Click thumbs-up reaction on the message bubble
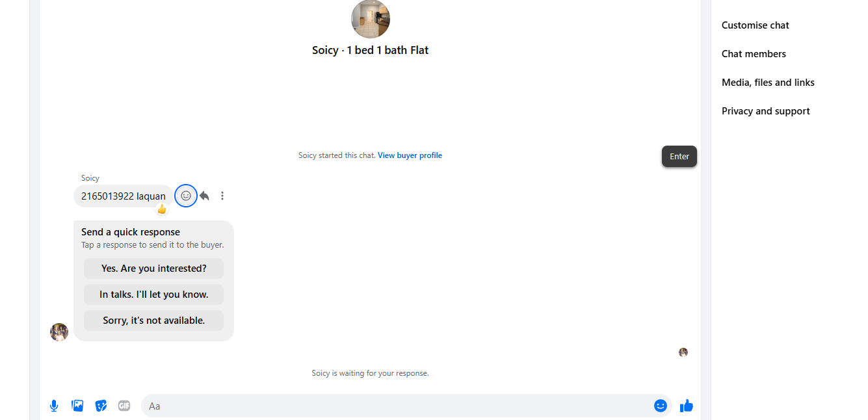The height and width of the screenshot is (420, 868). pyautogui.click(x=162, y=209)
